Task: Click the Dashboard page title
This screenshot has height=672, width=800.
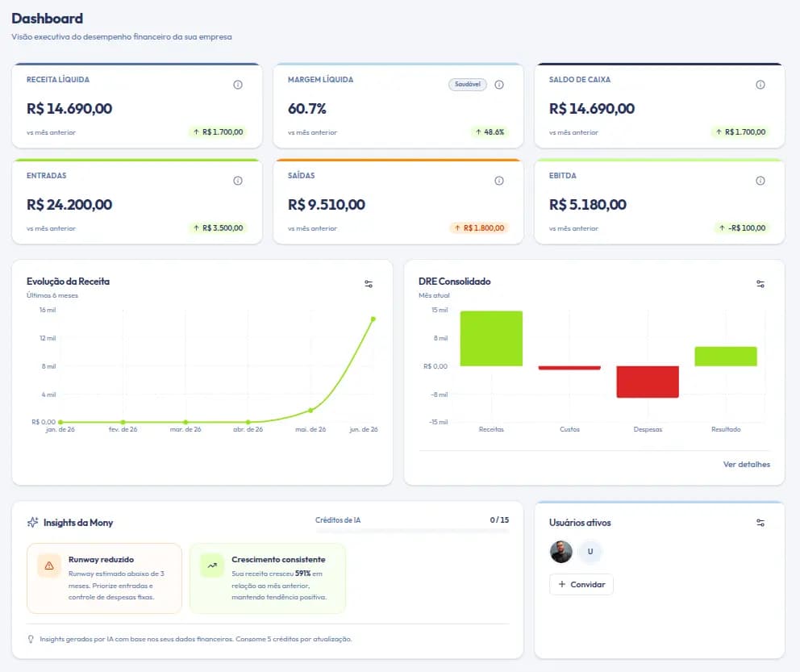Action: [x=48, y=19]
